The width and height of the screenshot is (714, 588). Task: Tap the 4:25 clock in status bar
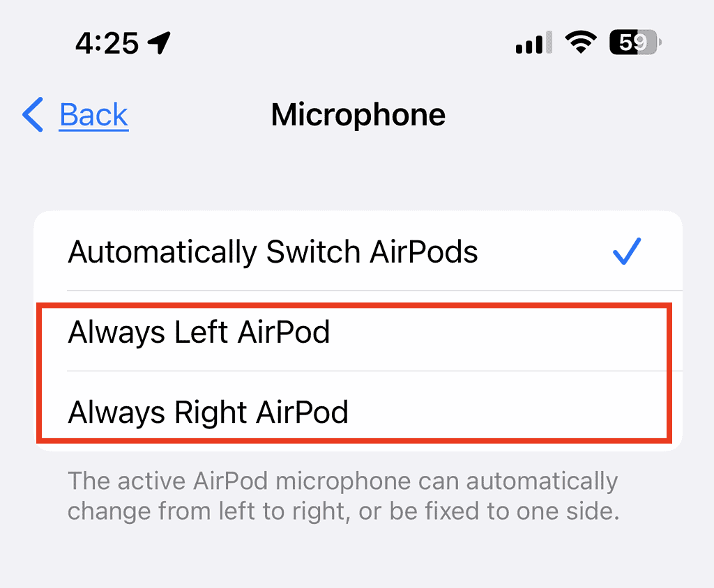pos(107,43)
